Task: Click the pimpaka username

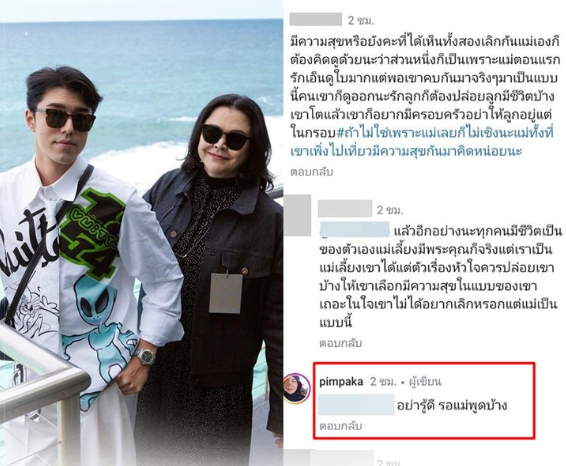Action: coord(341,382)
